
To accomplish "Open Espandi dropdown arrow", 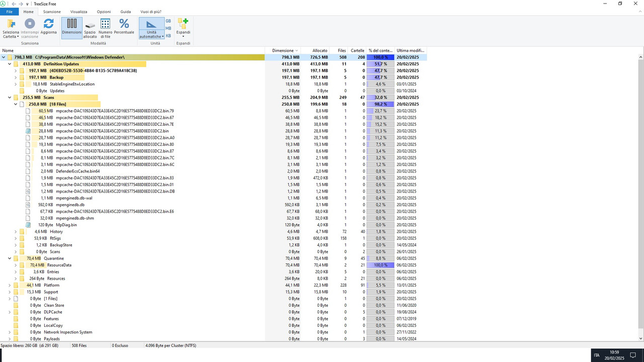I will [183, 36].
